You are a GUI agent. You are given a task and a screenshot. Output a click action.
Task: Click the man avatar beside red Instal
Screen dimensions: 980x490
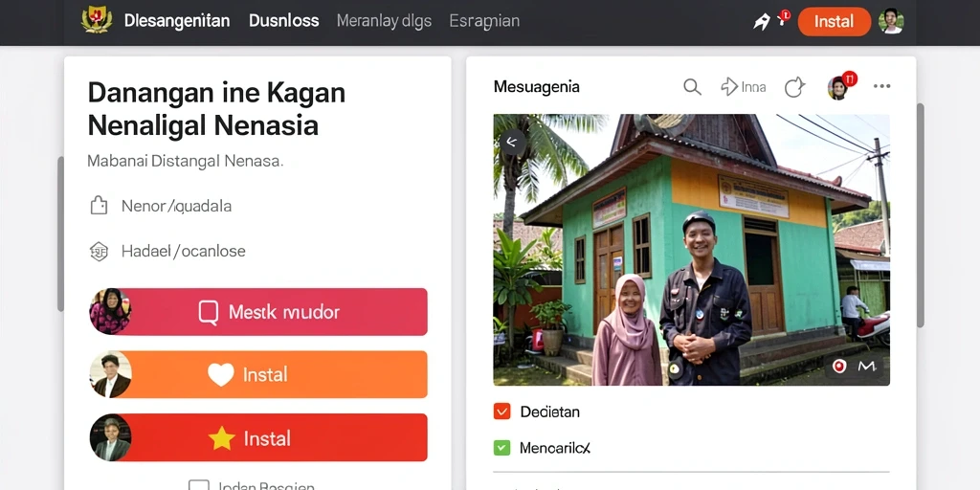click(x=111, y=437)
